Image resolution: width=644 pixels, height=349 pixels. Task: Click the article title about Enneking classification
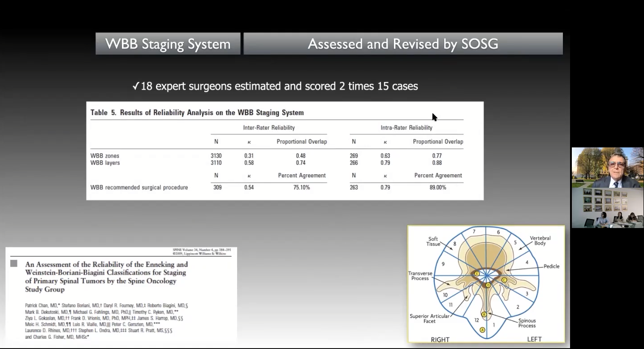pos(106,277)
